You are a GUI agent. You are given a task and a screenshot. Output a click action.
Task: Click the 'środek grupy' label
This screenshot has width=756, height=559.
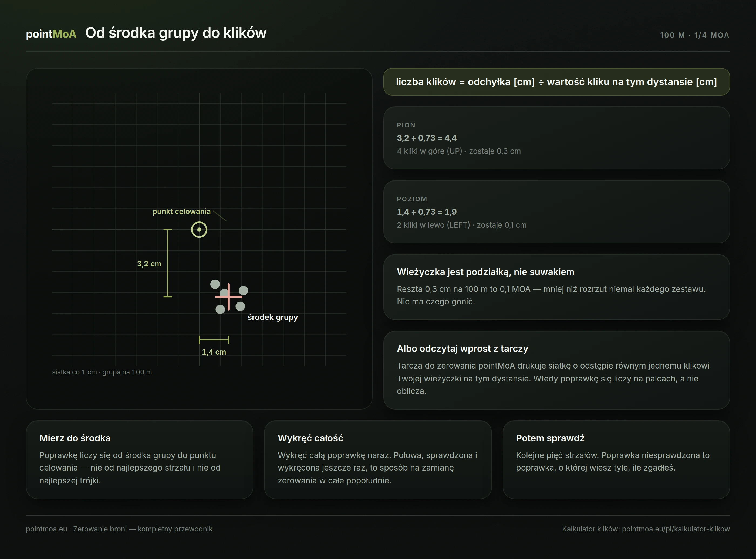coord(273,317)
